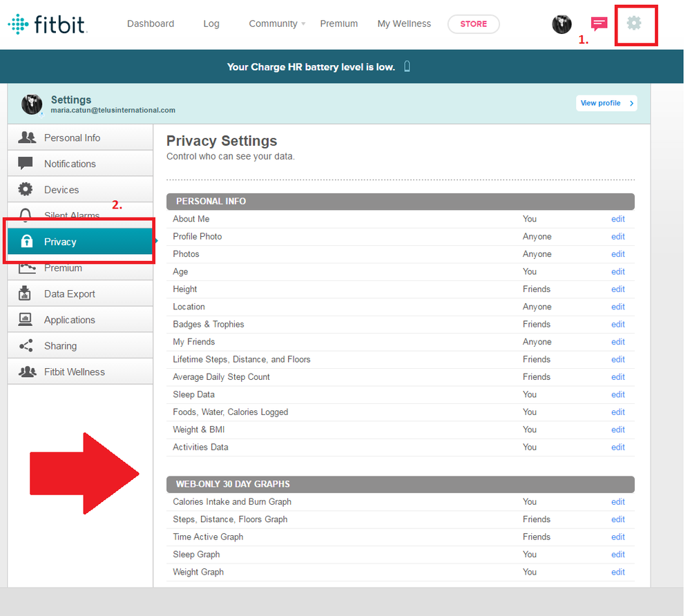The image size is (690, 616).
Task: Edit Calories Intake and Burn Graph privacy
Action: pyautogui.click(x=618, y=502)
